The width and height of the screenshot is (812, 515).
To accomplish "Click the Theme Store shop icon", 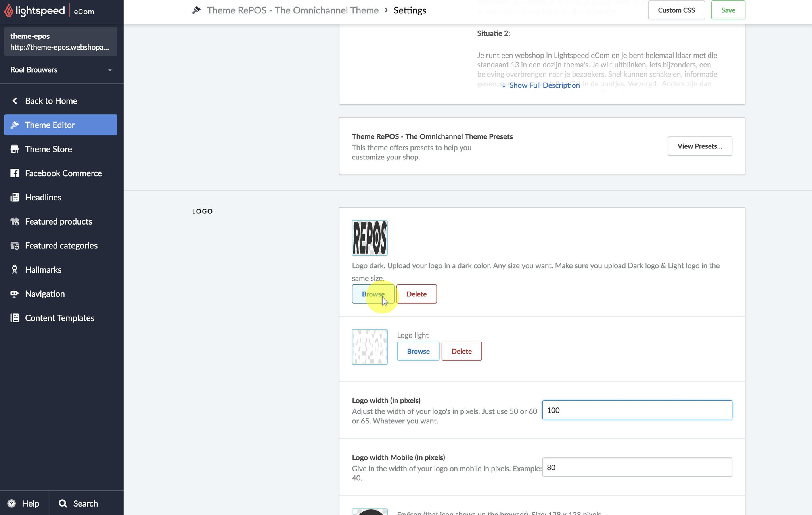I will [x=15, y=149].
